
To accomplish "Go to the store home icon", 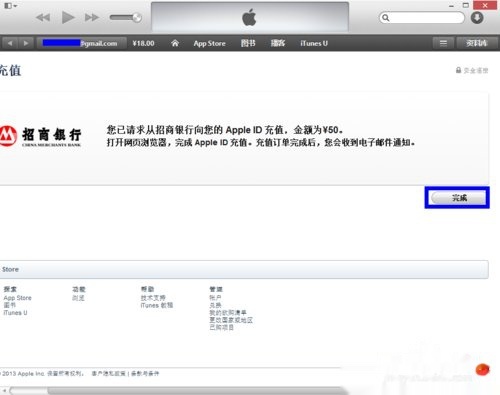I will (x=175, y=43).
